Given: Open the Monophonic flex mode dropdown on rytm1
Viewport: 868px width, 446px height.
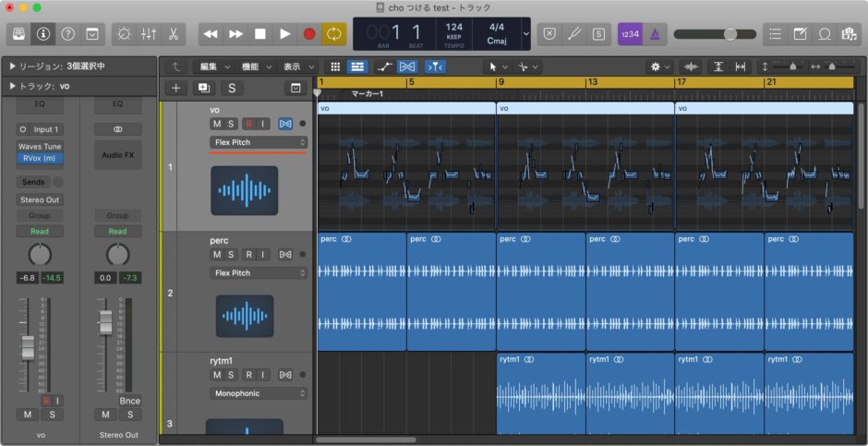Looking at the screenshot, I should coord(259,393).
